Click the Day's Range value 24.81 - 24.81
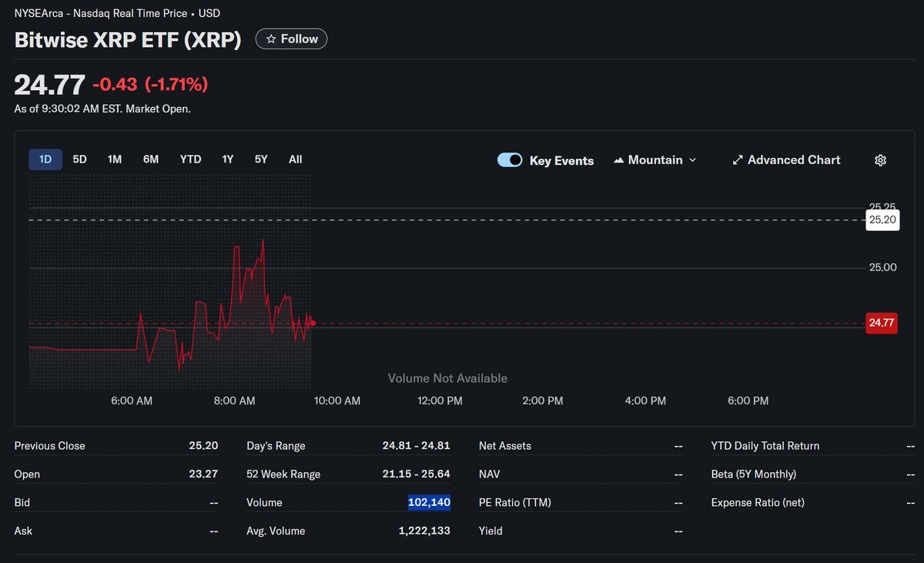Screen dimensions: 924x563 [x=417, y=446]
